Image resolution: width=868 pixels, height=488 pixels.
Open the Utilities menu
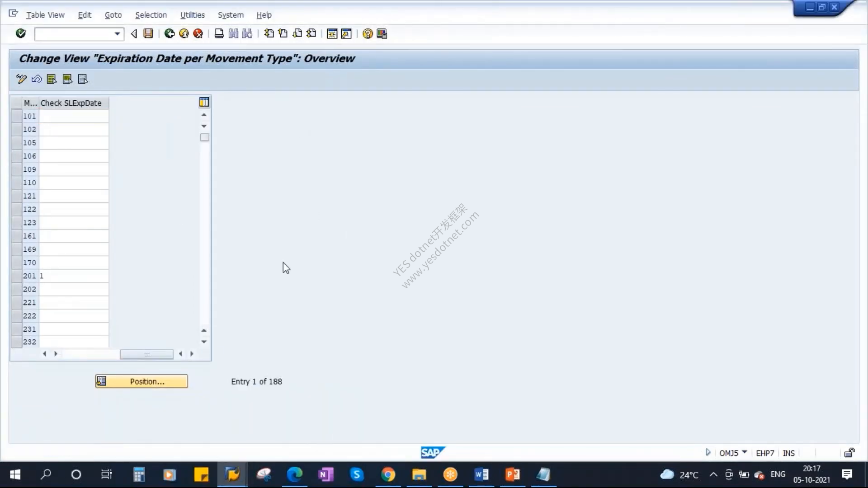pos(193,15)
